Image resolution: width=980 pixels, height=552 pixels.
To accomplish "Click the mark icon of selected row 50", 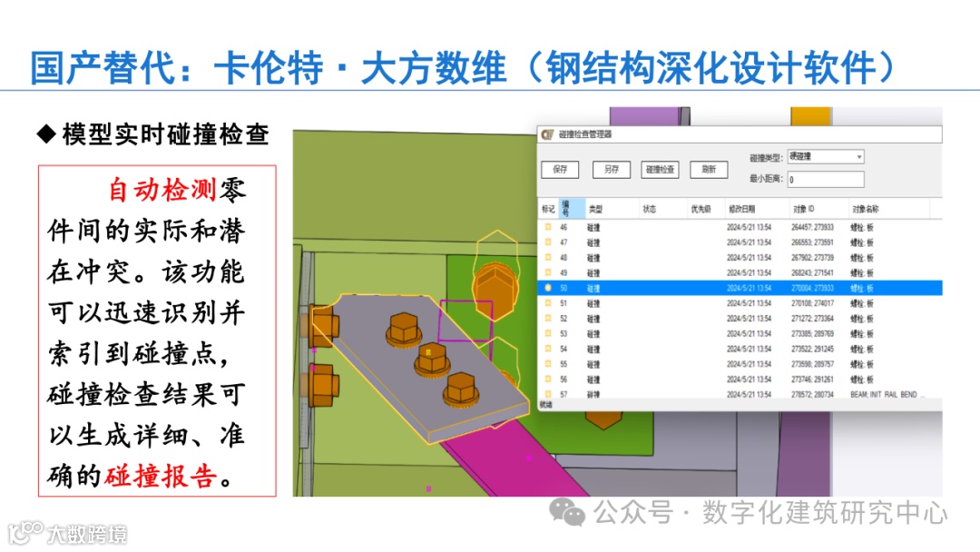I will (x=548, y=288).
